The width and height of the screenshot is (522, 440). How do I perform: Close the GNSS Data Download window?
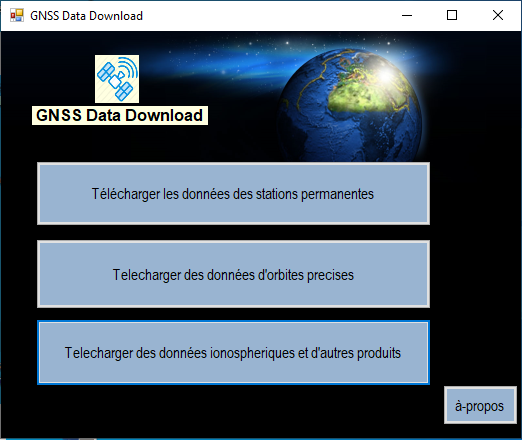(498, 15)
